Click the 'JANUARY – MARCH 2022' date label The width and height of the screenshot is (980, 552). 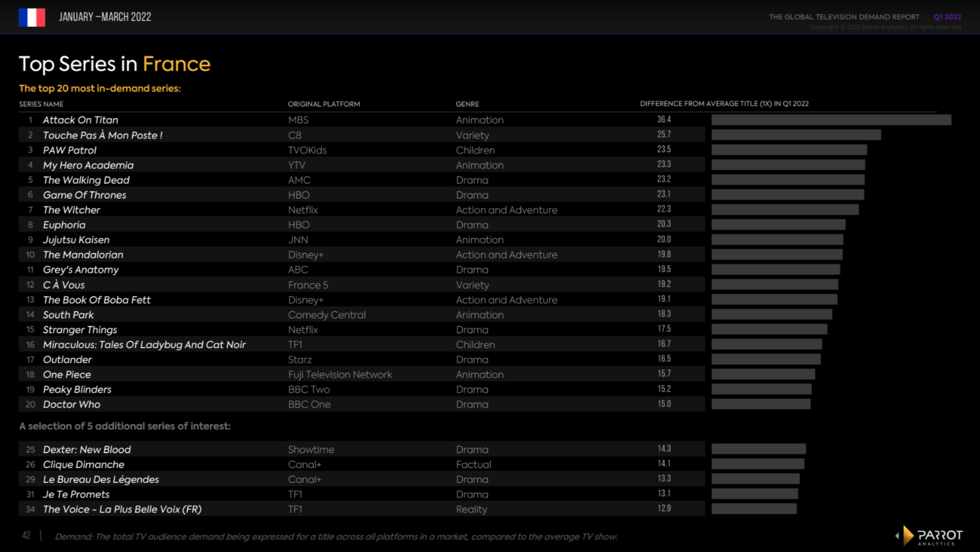tap(105, 17)
